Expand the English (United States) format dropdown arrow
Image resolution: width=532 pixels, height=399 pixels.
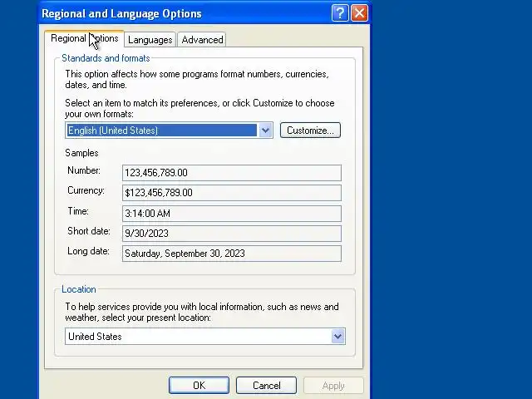(266, 131)
